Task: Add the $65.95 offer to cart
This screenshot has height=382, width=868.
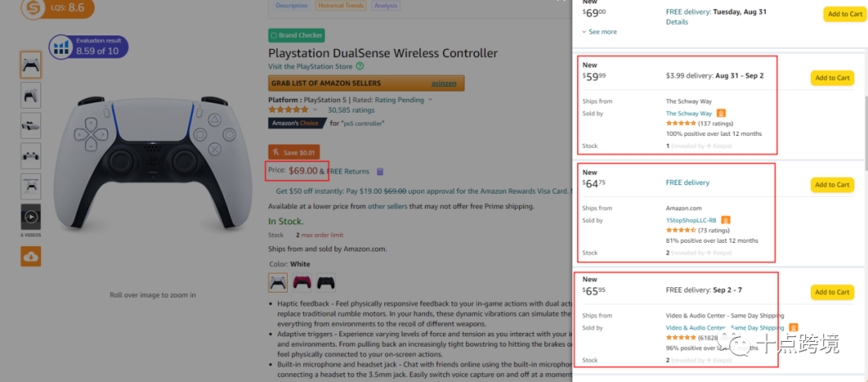Action: 832,292
